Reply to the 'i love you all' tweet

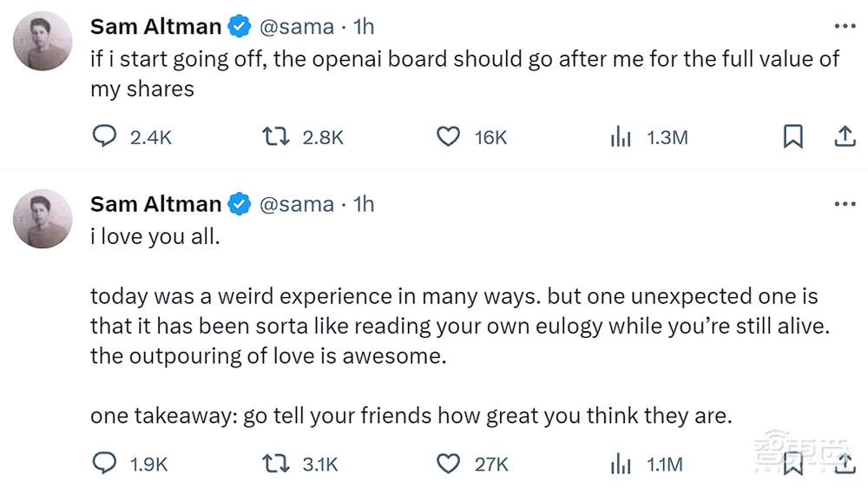104,465
